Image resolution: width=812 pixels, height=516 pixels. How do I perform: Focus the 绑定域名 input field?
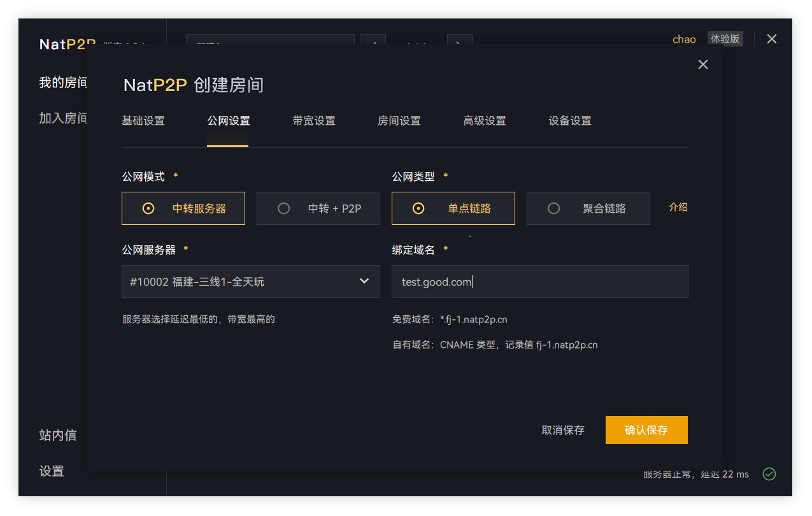[x=540, y=282]
